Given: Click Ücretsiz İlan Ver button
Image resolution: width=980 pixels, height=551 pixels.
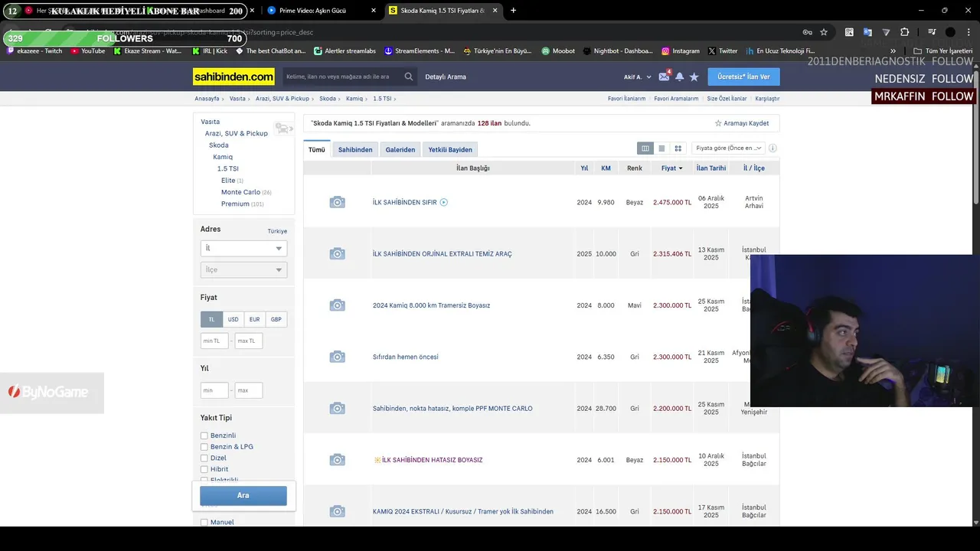Looking at the screenshot, I should tap(743, 77).
